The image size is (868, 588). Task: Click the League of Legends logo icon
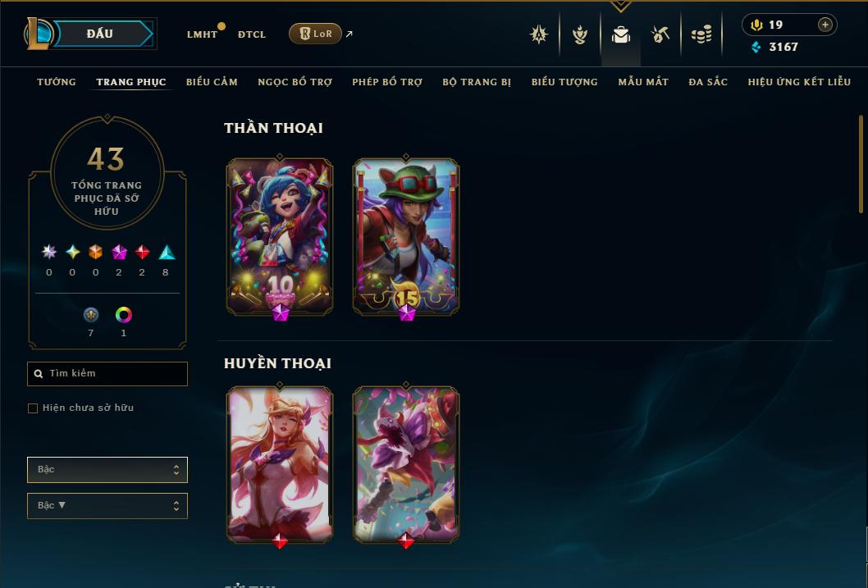pyautogui.click(x=39, y=33)
